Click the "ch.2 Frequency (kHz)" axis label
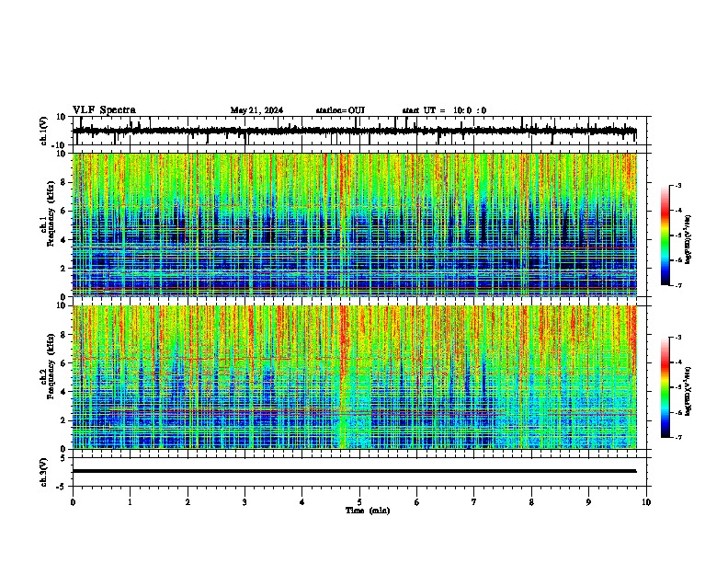Image resolution: width=728 pixels, height=563 pixels. tap(47, 366)
